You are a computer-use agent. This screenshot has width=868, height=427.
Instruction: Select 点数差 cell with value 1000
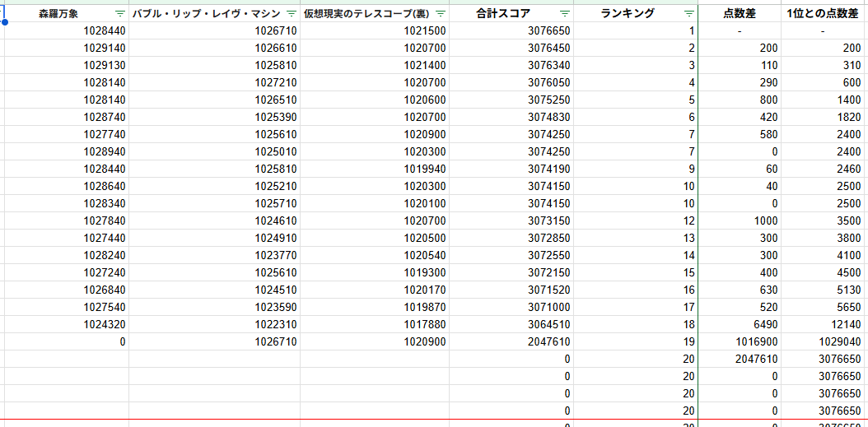(740, 220)
